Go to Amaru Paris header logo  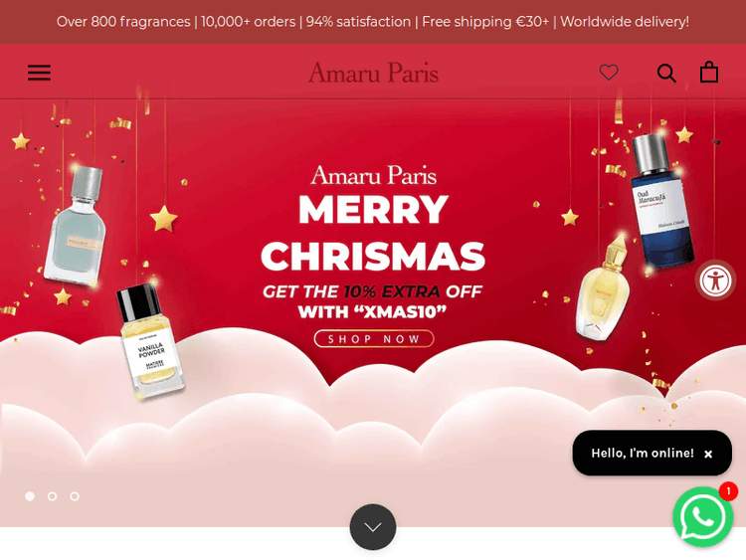tap(373, 73)
